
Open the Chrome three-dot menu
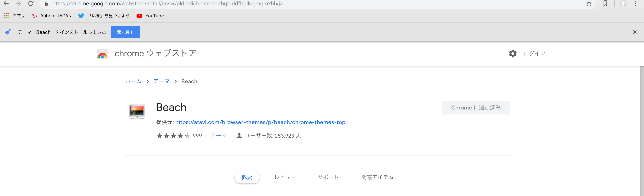click(x=636, y=3)
